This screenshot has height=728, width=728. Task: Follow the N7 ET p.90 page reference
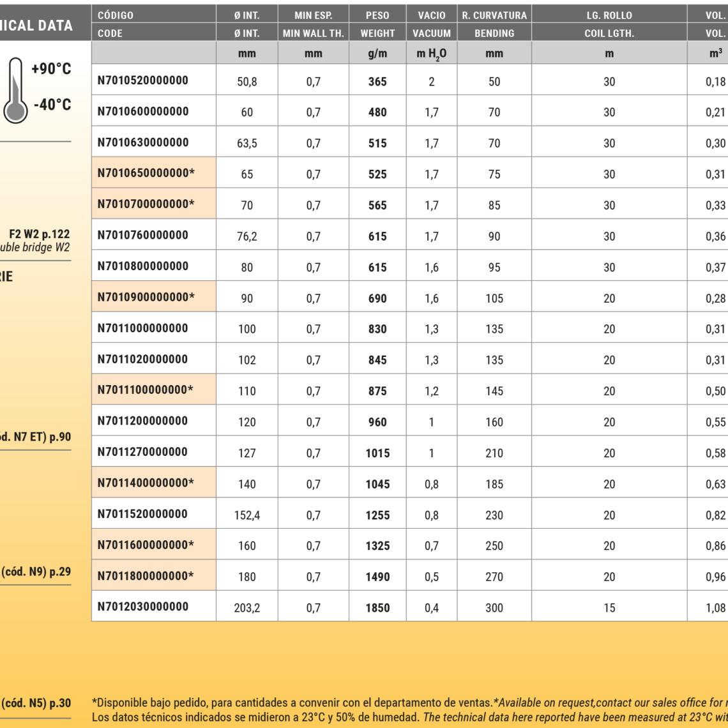coord(36,437)
